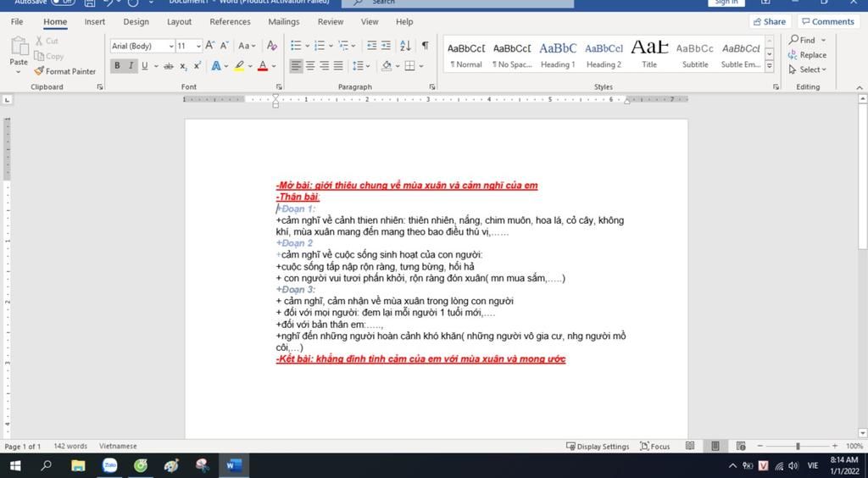Toggle Italic formatting
Image resolution: width=868 pixels, height=478 pixels.
[131, 66]
